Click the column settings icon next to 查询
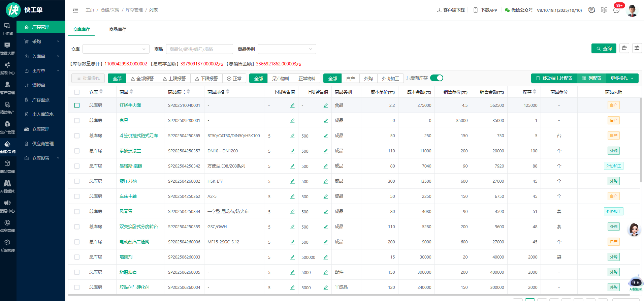Screen dimensions: 644x301 pyautogui.click(x=637, y=48)
